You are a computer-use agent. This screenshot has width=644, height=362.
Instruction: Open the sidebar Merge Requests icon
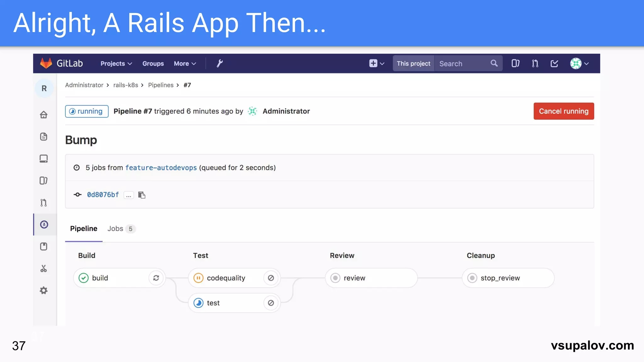coord(44,203)
